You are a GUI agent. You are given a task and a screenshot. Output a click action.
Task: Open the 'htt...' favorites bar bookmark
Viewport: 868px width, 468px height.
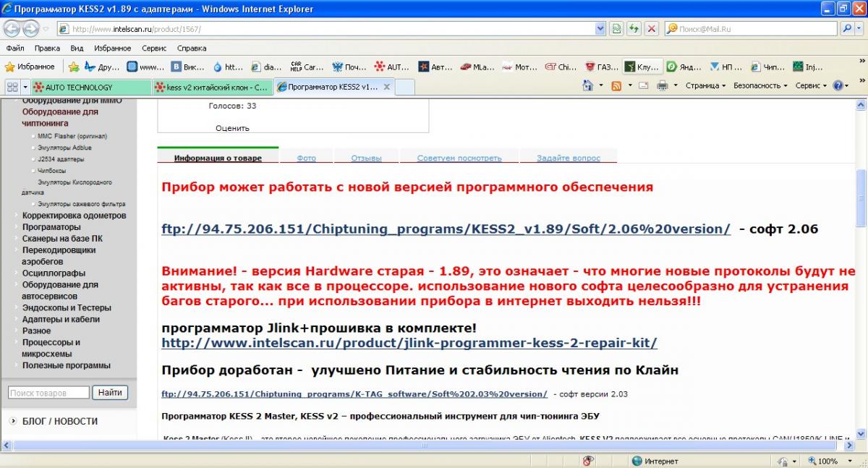tap(227, 67)
